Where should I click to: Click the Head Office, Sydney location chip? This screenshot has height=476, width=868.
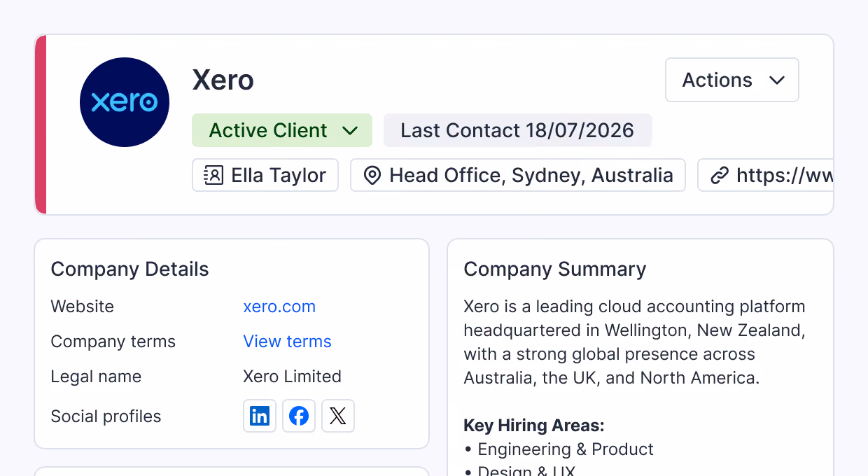tap(518, 175)
